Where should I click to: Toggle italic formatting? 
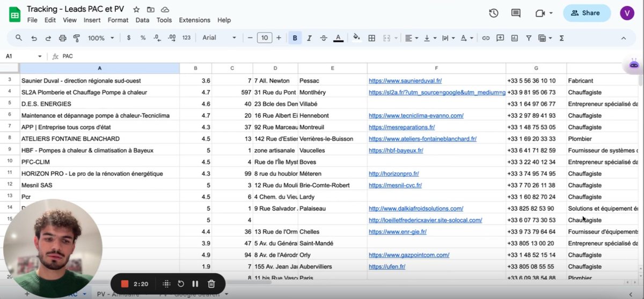pyautogui.click(x=309, y=38)
